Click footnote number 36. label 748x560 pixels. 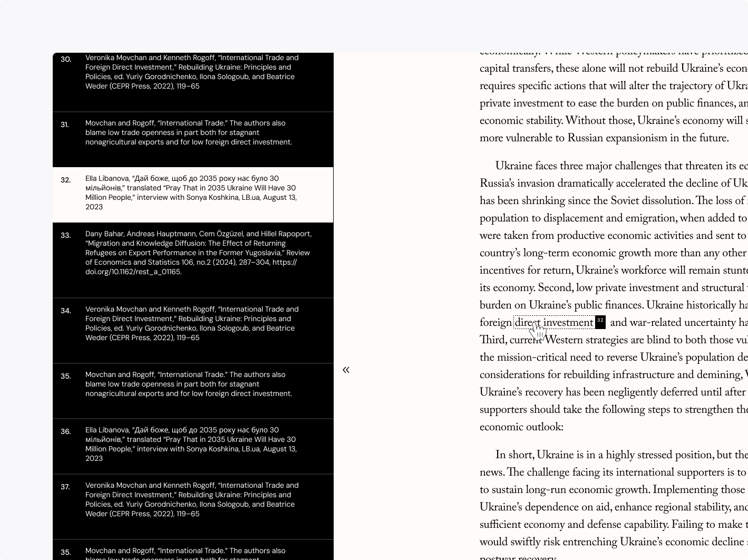[x=65, y=431]
